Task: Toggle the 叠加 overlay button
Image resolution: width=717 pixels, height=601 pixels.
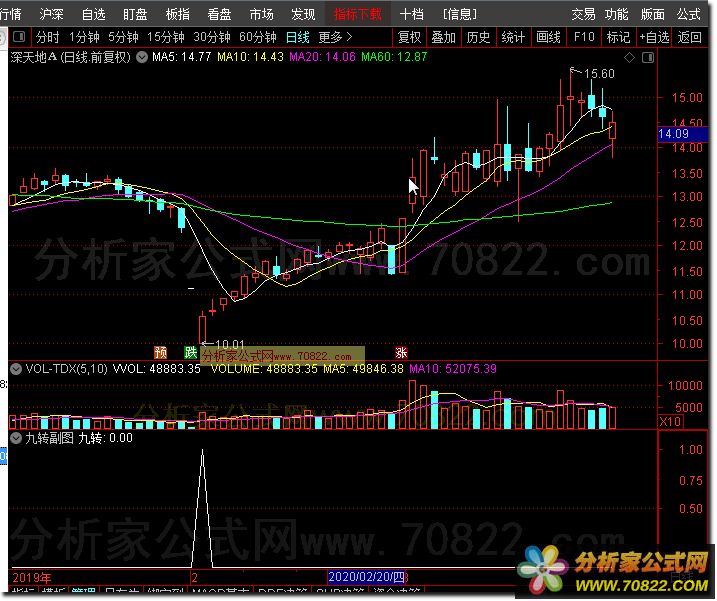Action: [443, 37]
